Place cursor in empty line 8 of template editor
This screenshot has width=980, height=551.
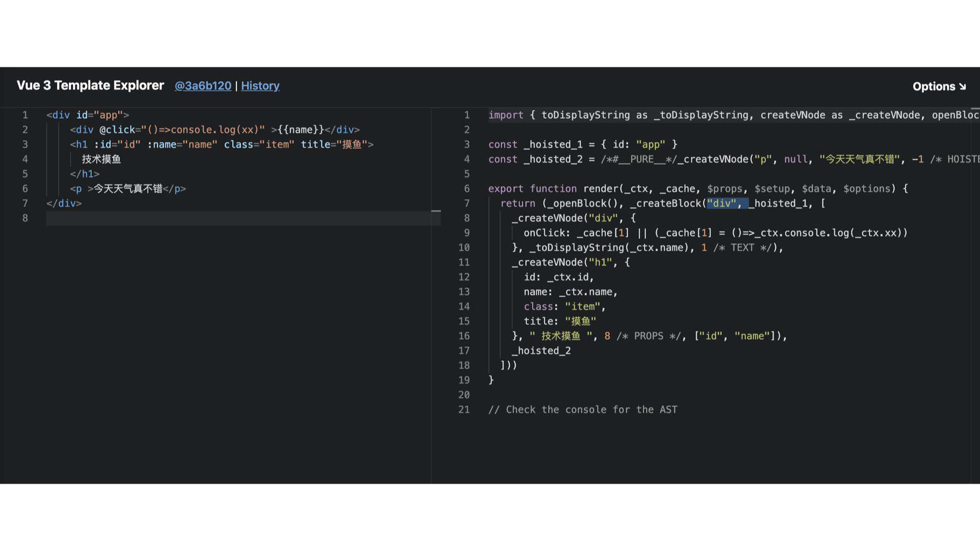pyautogui.click(x=239, y=218)
